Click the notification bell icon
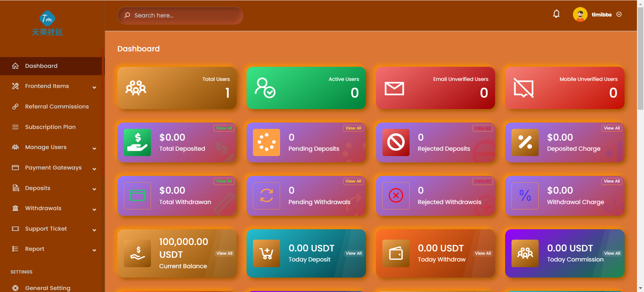 556,14
